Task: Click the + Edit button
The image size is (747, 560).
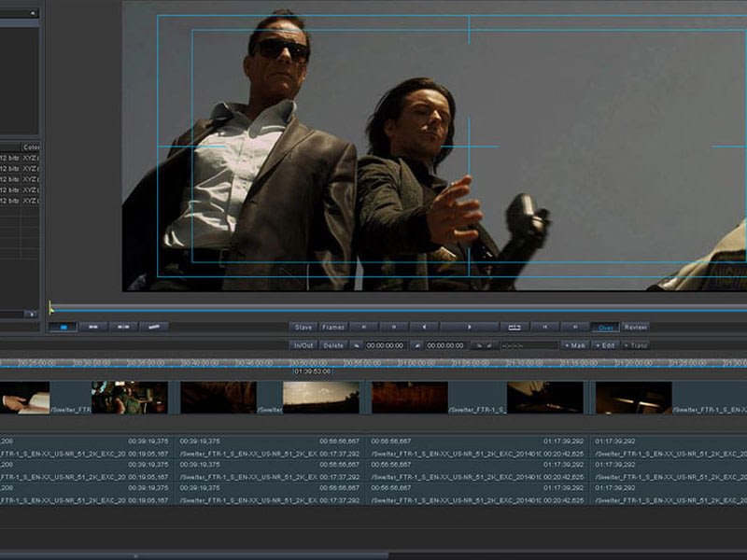Action: click(x=605, y=345)
